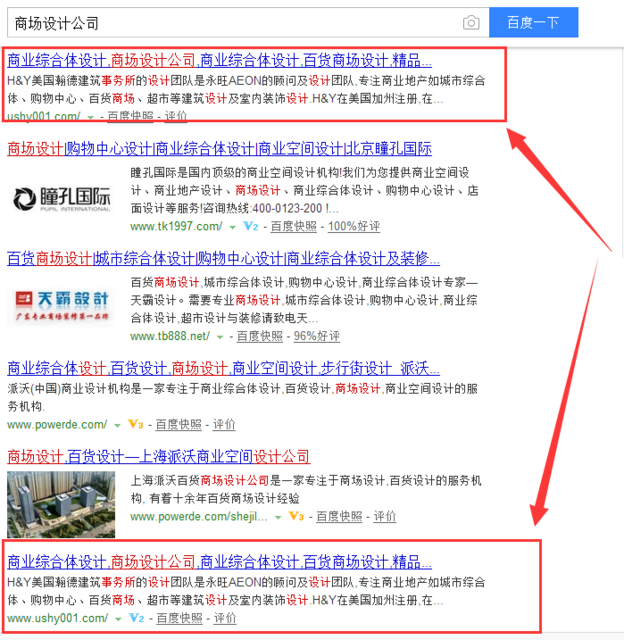Focus the search box containing 商场设计公司
Image resolution: width=624 pixels, height=640 pixels.
point(230,22)
